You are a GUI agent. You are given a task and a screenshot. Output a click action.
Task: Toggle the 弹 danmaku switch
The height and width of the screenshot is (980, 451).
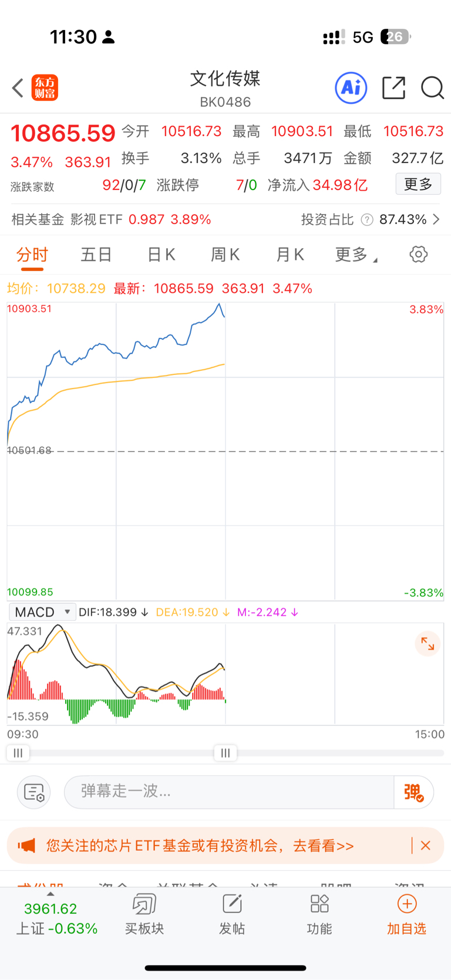click(x=413, y=792)
